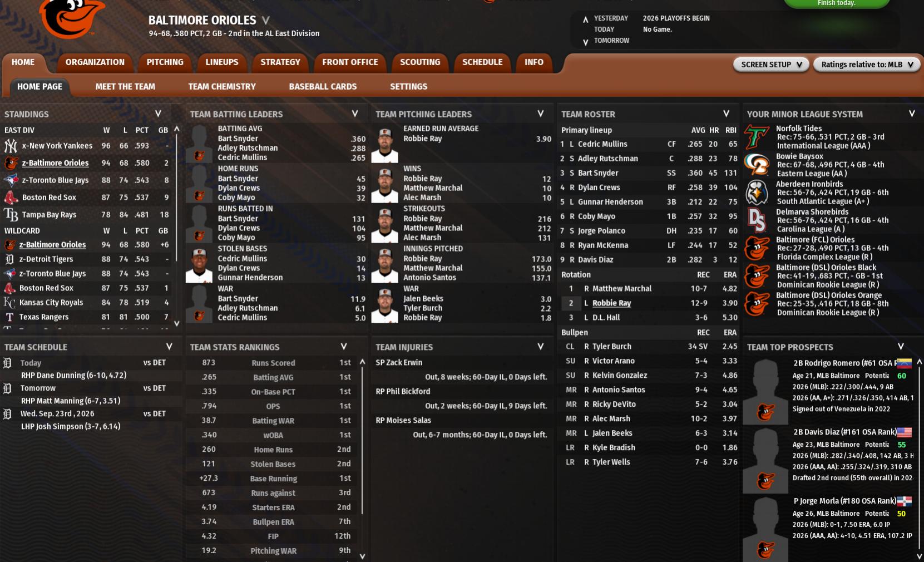Click the Blue Jays logo in East Div standings
Screen dimensions: 924x562
[11, 180]
